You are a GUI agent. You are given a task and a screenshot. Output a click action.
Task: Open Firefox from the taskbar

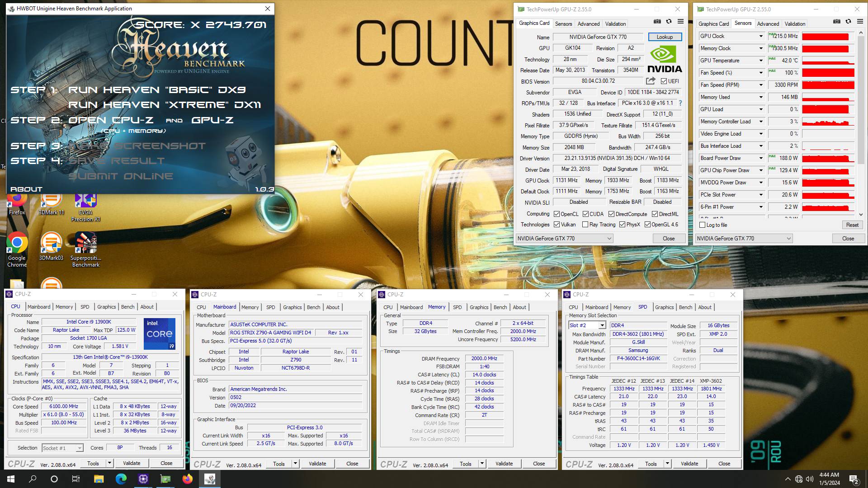[x=188, y=479]
